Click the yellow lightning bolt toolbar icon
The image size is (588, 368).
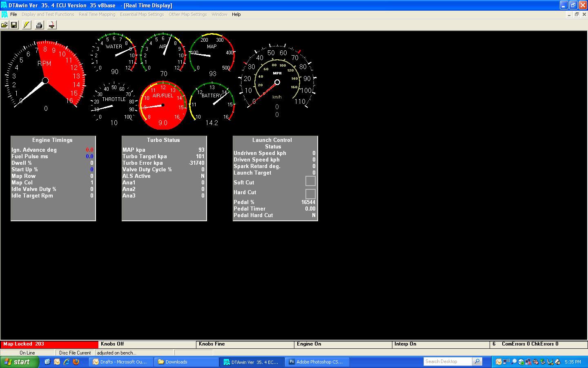point(26,25)
